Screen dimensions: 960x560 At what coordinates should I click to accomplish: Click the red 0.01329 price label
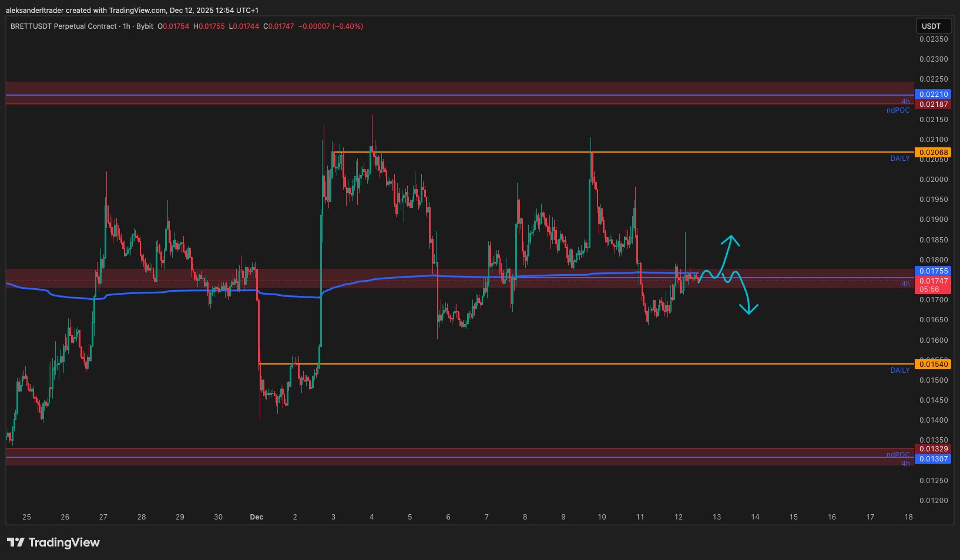coord(933,449)
